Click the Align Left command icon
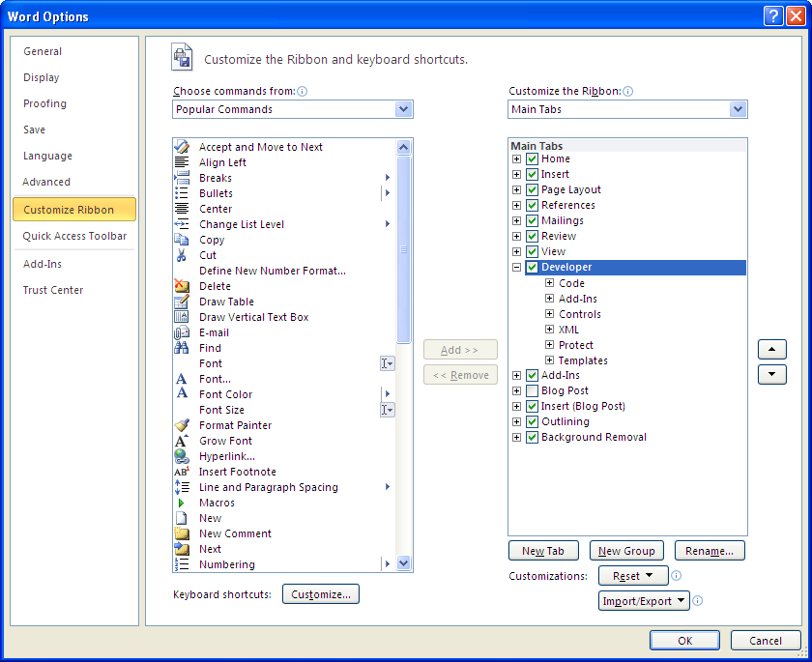Image resolution: width=812 pixels, height=662 pixels. tap(182, 162)
